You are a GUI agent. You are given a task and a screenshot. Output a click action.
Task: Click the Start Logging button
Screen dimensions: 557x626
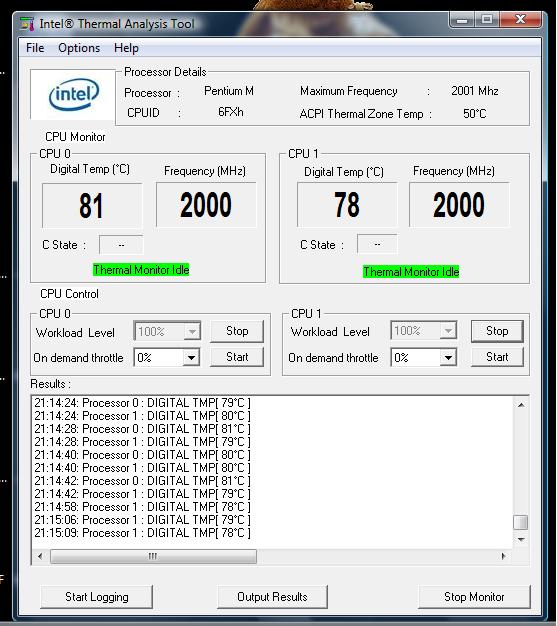(97, 597)
